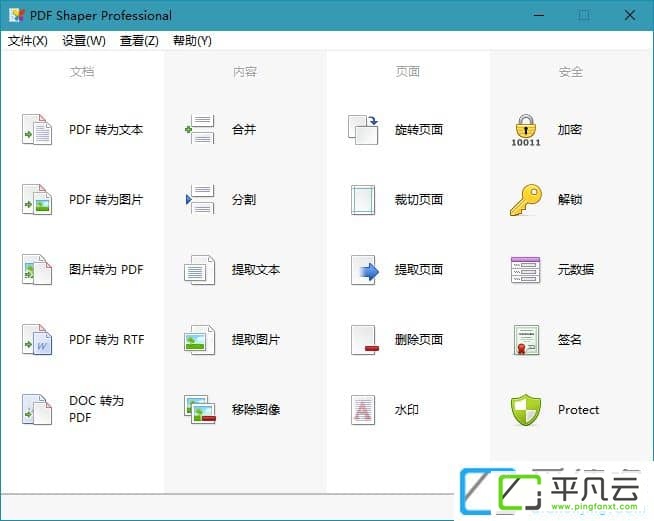The image size is (654, 521).
Task: Choose the 分割 label
Action: [244, 200]
